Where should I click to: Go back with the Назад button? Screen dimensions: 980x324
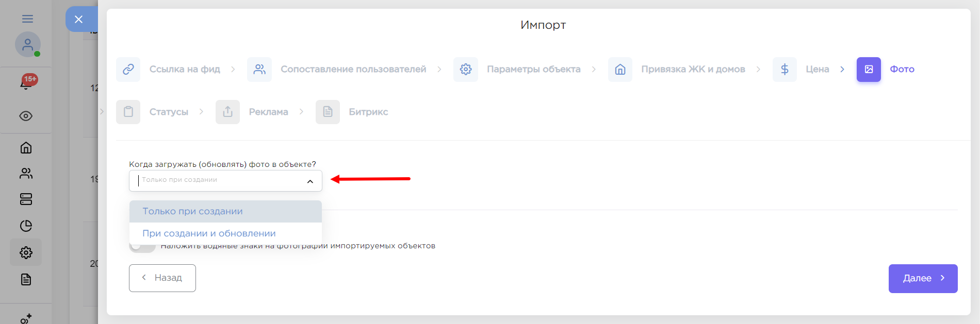[x=162, y=278]
